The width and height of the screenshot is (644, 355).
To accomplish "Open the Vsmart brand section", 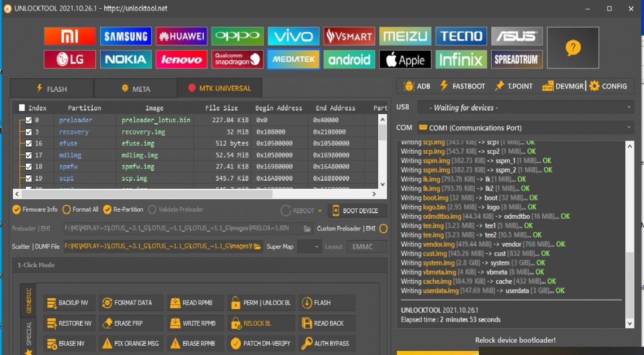I will click(349, 36).
